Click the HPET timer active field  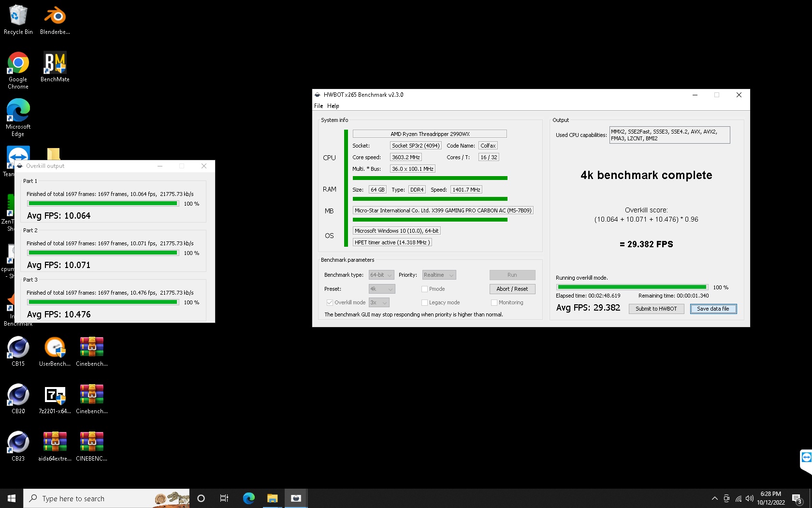392,242
